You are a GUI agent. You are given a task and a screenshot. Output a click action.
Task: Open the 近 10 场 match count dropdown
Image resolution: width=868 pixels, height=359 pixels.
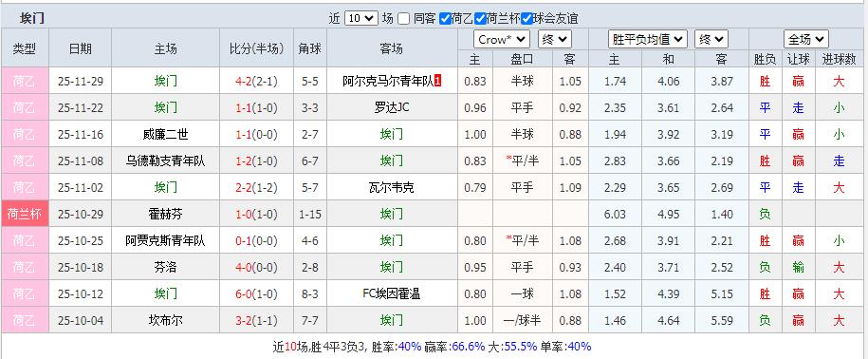[x=360, y=18]
